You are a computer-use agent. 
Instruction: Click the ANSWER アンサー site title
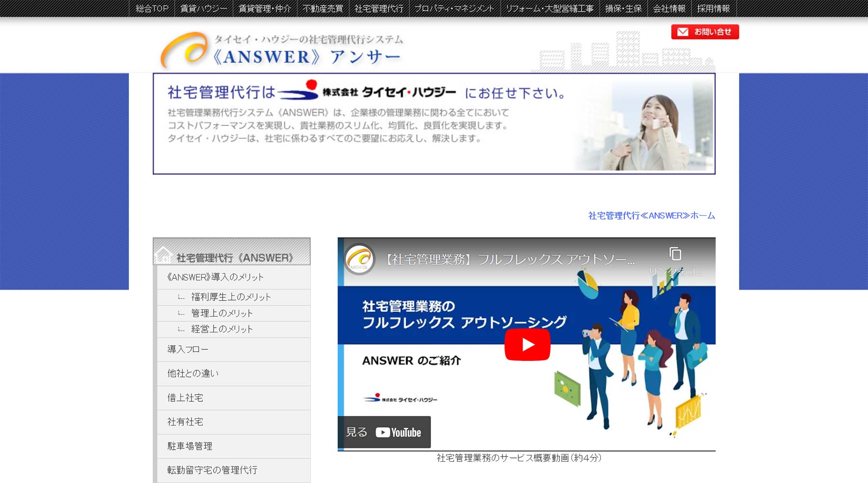click(x=307, y=57)
